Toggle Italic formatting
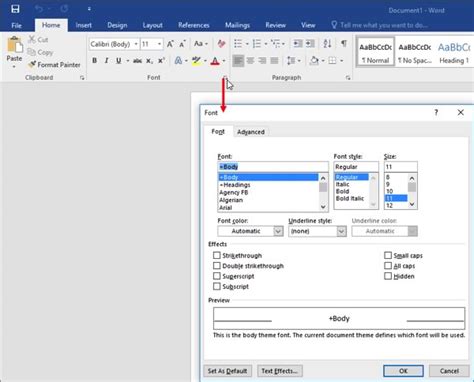 106,61
